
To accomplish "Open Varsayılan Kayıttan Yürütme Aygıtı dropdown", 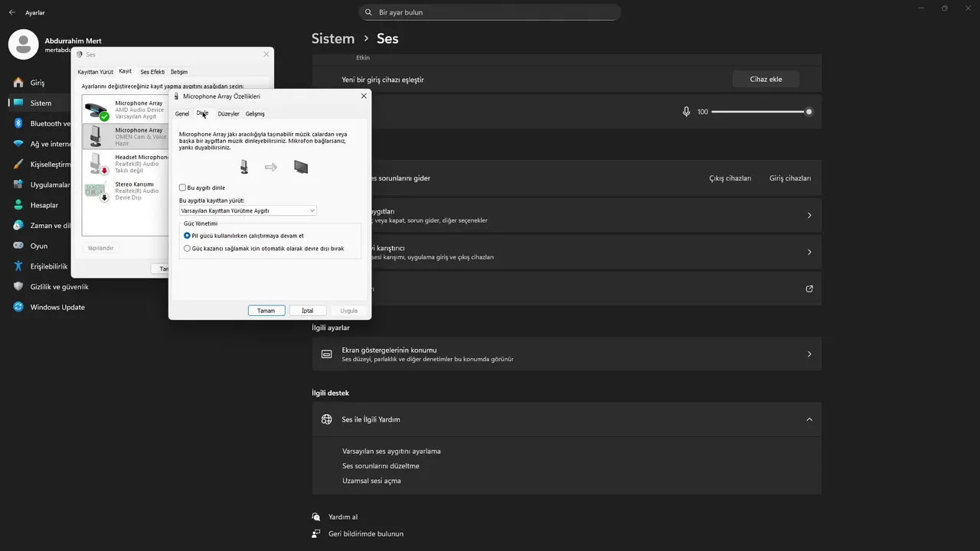I will [x=248, y=210].
